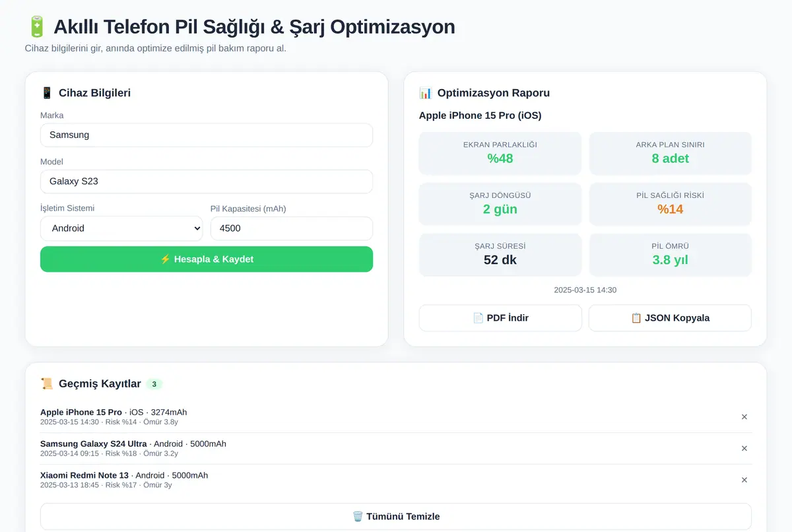The width and height of the screenshot is (792, 532).
Task: Remove the Samsung Galaxy S24 Ultra record
Action: point(744,449)
